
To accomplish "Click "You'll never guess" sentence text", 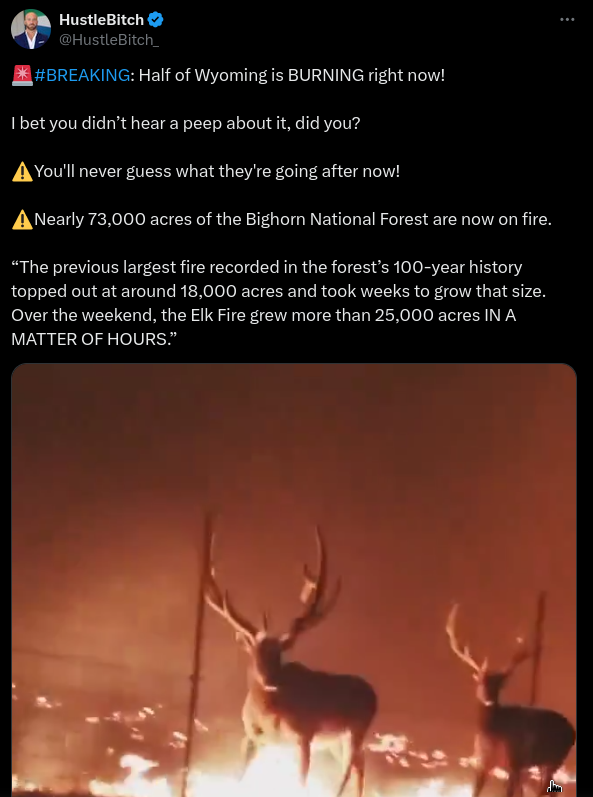I will (217, 172).
